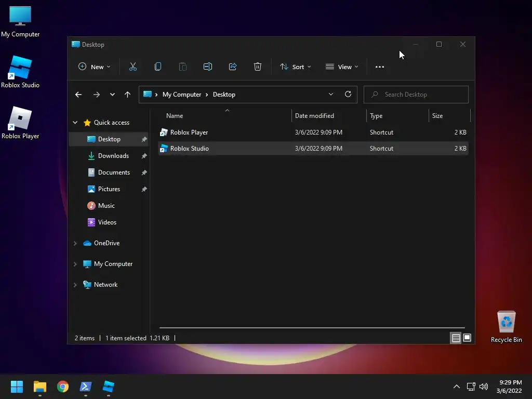The width and height of the screenshot is (532, 399).
Task: Open address bar history dropdown
Action: point(331,95)
